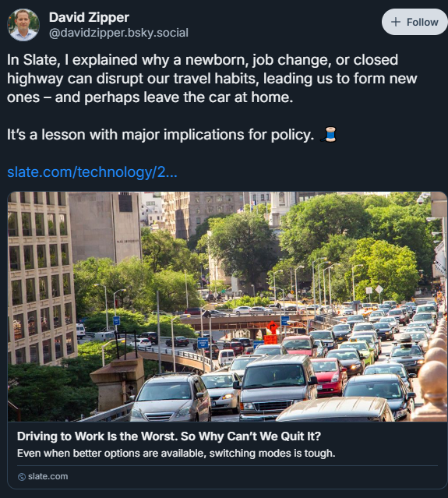Click the dark van in photo center
Screen dimensions: 448x498
(276, 386)
